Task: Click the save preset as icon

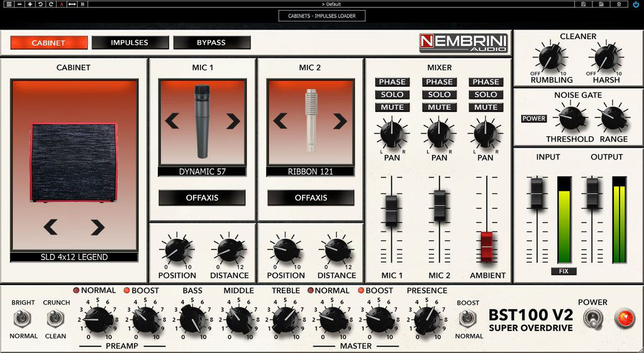Action: point(601,4)
